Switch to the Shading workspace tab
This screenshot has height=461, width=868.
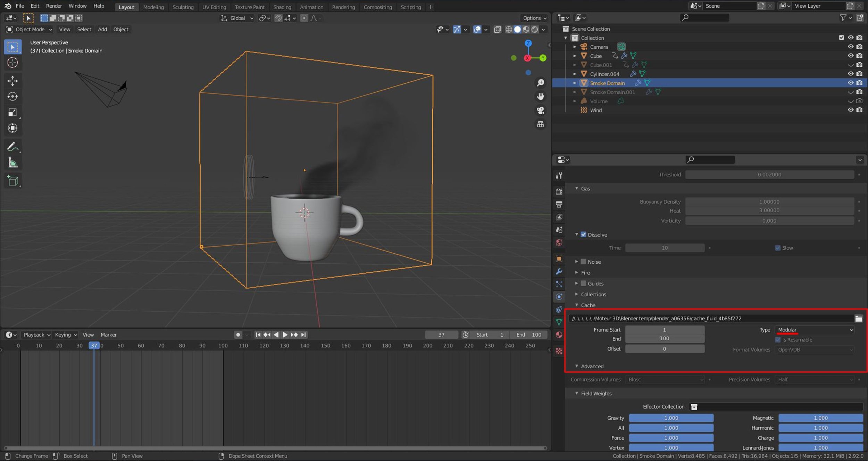(282, 7)
